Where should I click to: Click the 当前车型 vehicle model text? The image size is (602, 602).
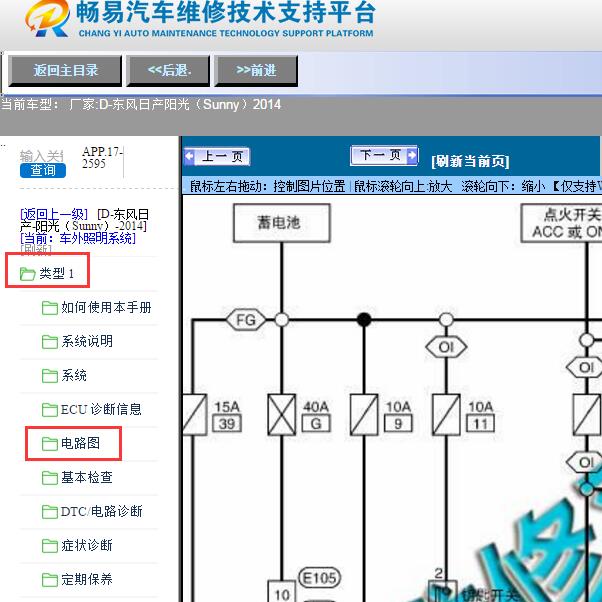pos(141,104)
